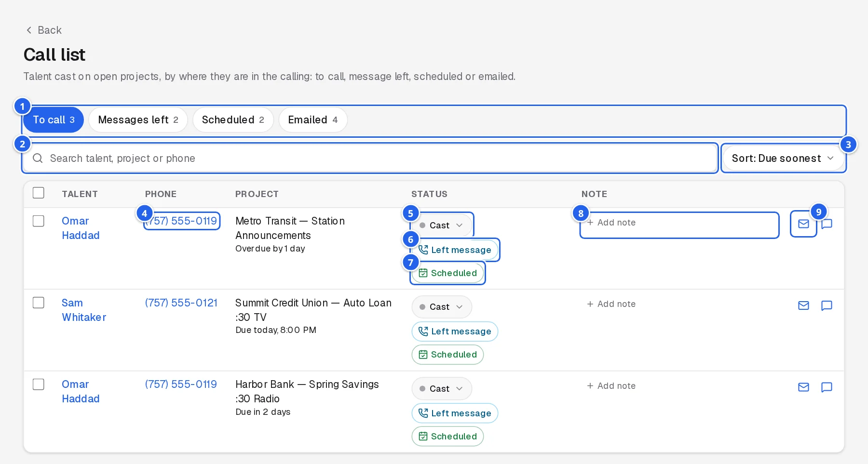Image resolution: width=868 pixels, height=464 pixels.
Task: Click the 'Due today, 8:00 PM' label
Action: (276, 330)
